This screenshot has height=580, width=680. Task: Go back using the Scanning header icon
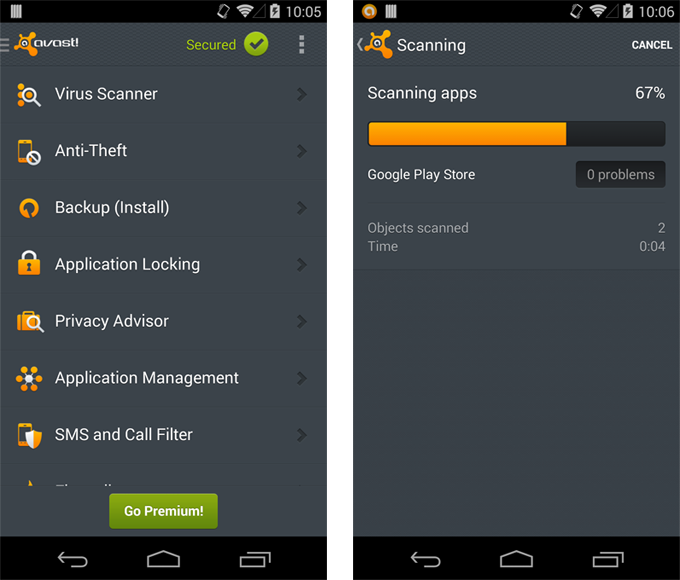click(x=376, y=45)
